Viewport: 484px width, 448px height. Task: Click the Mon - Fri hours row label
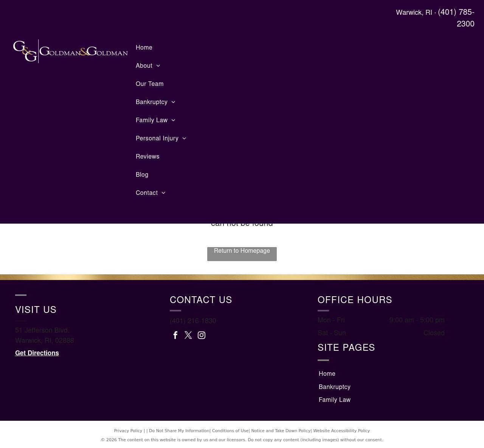point(331,320)
